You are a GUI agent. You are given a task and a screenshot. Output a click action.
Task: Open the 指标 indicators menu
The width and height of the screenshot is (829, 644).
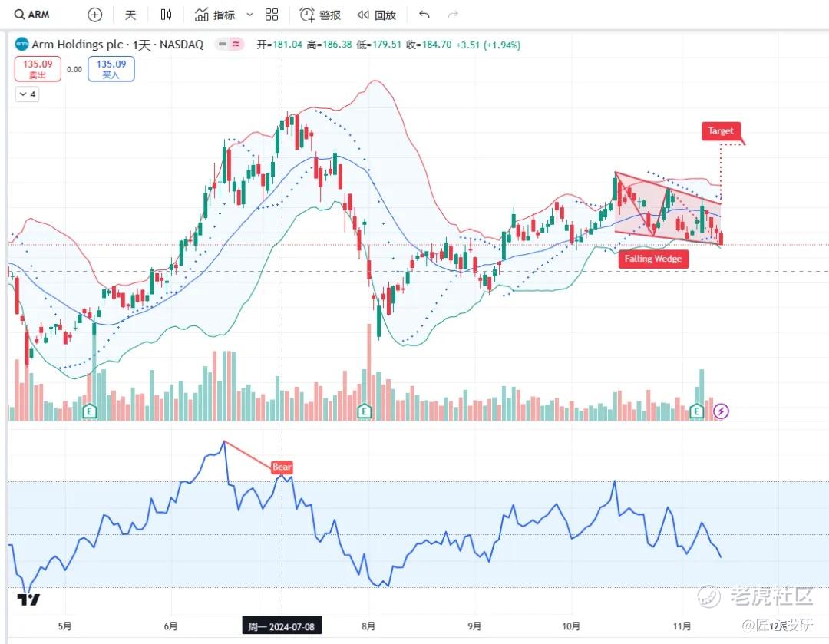[x=215, y=15]
